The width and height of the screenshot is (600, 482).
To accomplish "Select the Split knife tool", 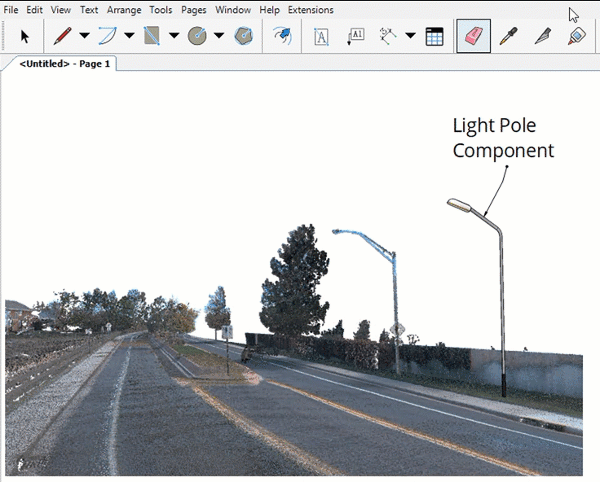I will 542,36.
